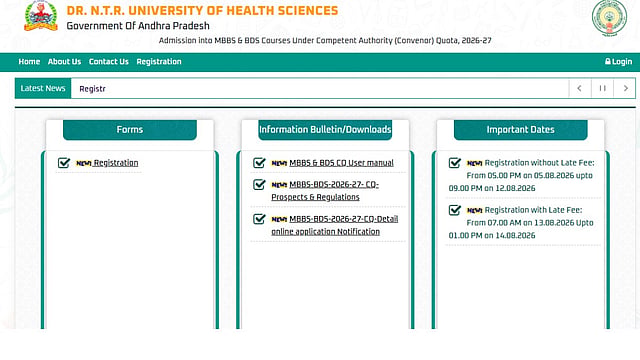
Task: Click the university logo emblem
Action: click(x=41, y=16)
